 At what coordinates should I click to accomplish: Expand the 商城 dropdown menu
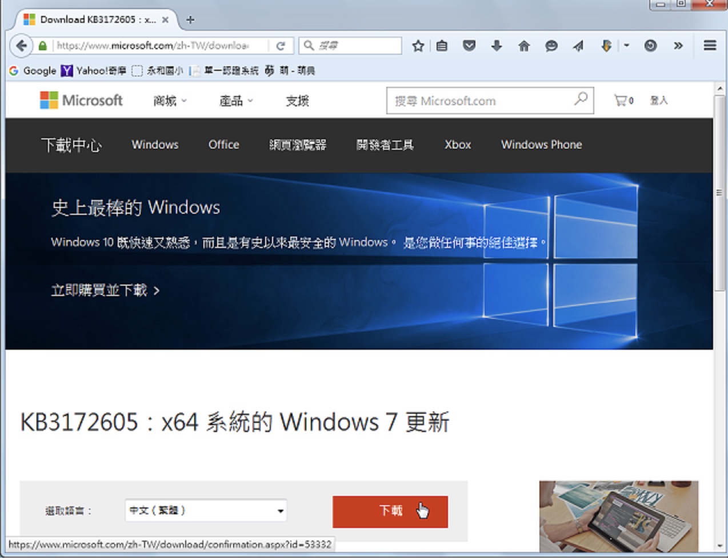click(170, 101)
